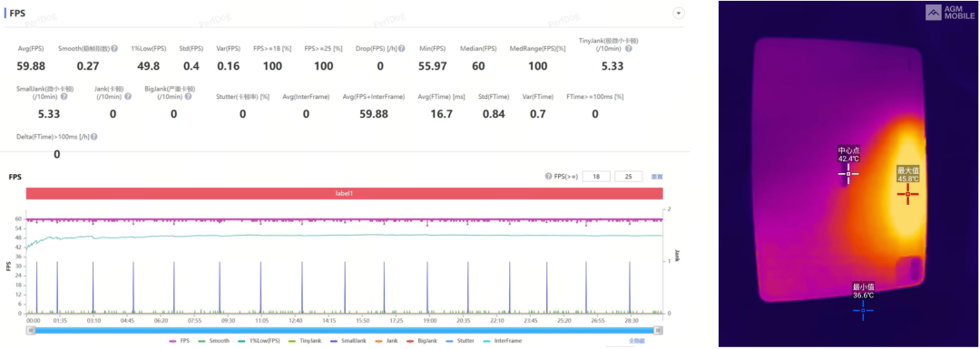The height and width of the screenshot is (349, 980).
Task: Click the FPS section title at top
Action: [x=17, y=13]
